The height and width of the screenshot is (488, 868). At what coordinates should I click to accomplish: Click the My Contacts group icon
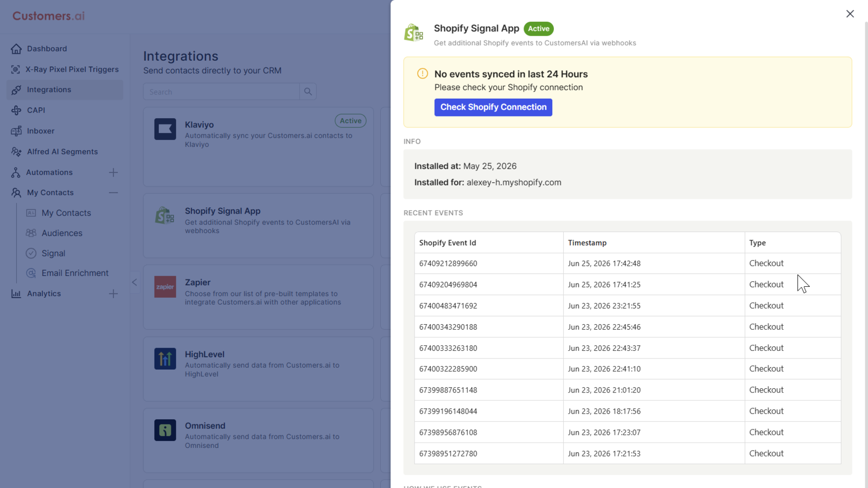click(x=16, y=192)
